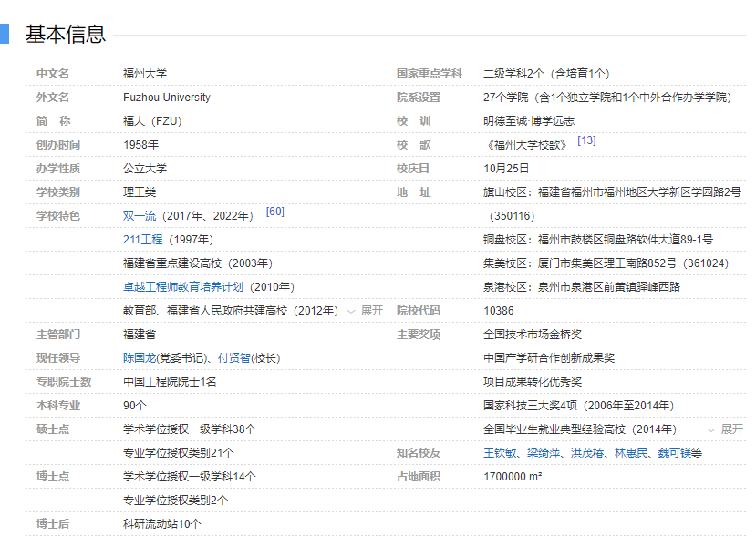Click the 校庆日 value 10月25日

[x=506, y=169]
